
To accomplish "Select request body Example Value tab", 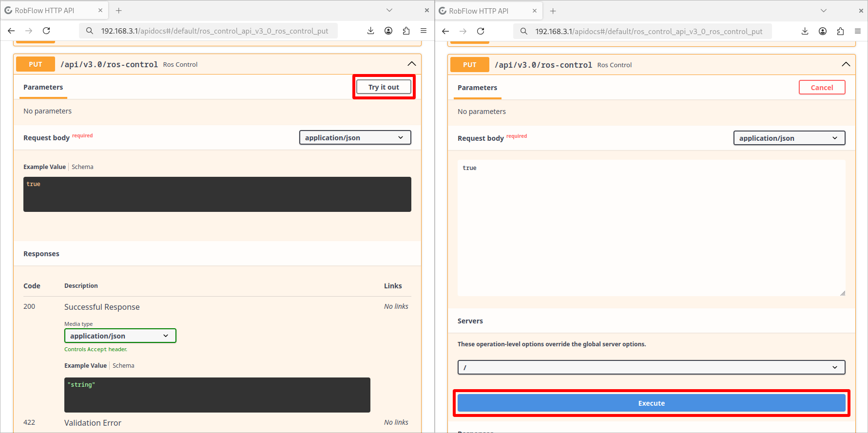I will (x=44, y=167).
